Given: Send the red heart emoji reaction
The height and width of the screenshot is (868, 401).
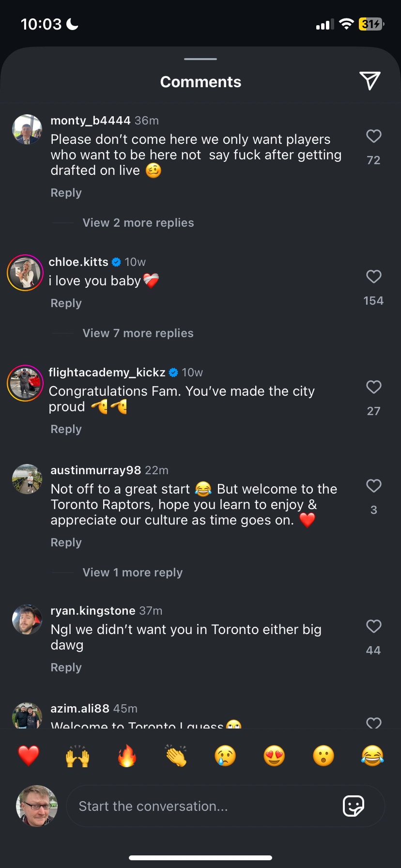Looking at the screenshot, I should coord(29,756).
